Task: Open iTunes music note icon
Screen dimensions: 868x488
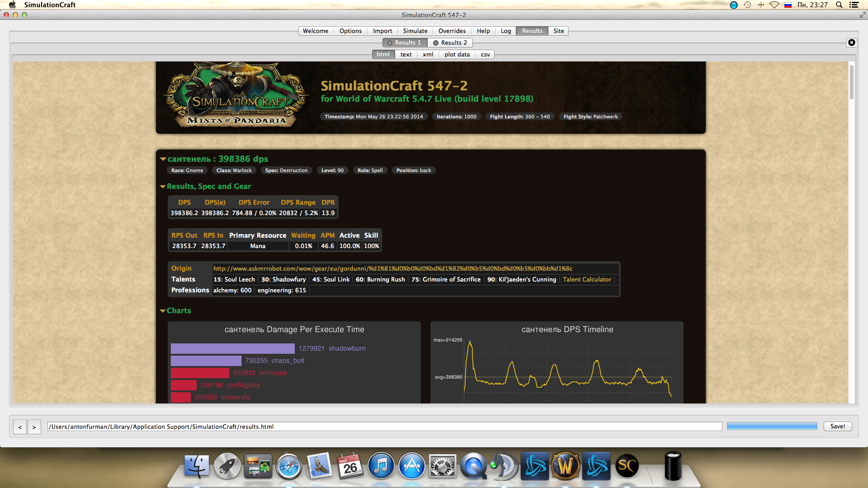Action: 381,466
